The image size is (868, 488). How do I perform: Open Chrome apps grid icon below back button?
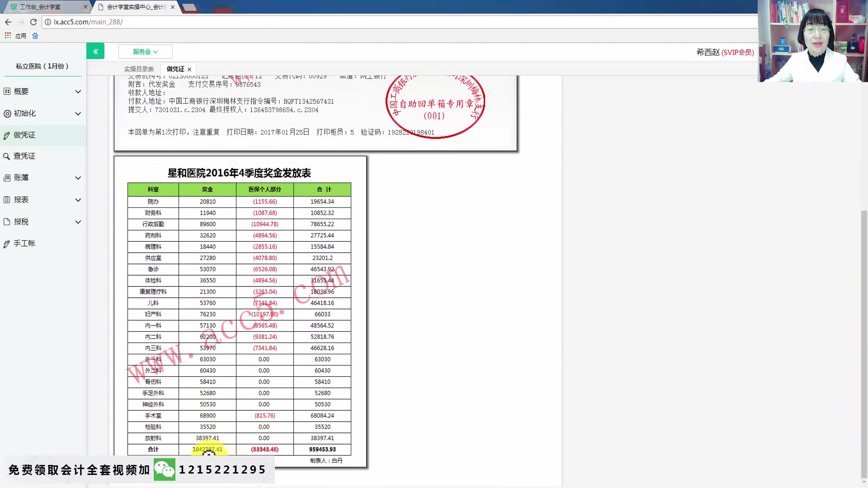(7, 35)
